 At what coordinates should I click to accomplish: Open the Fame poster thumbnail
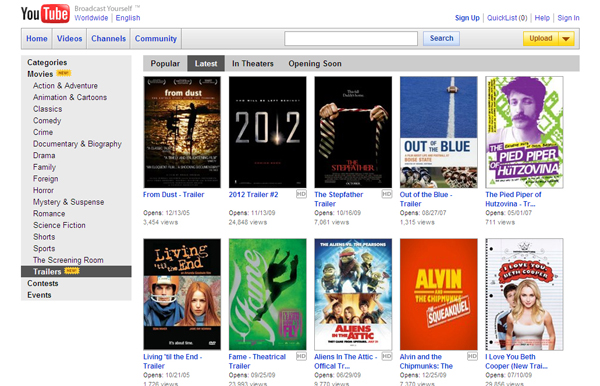point(267,294)
